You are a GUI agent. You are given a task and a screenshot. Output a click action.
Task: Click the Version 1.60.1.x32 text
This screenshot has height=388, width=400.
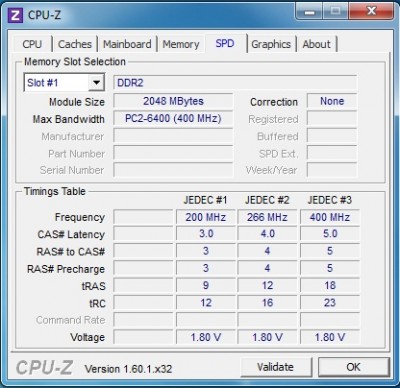[128, 369]
